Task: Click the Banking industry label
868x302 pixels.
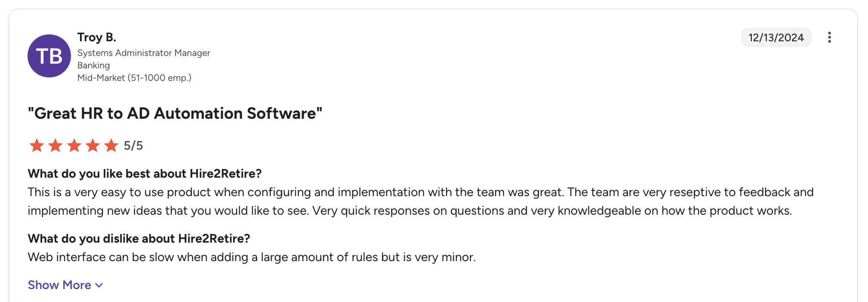Action: point(94,65)
